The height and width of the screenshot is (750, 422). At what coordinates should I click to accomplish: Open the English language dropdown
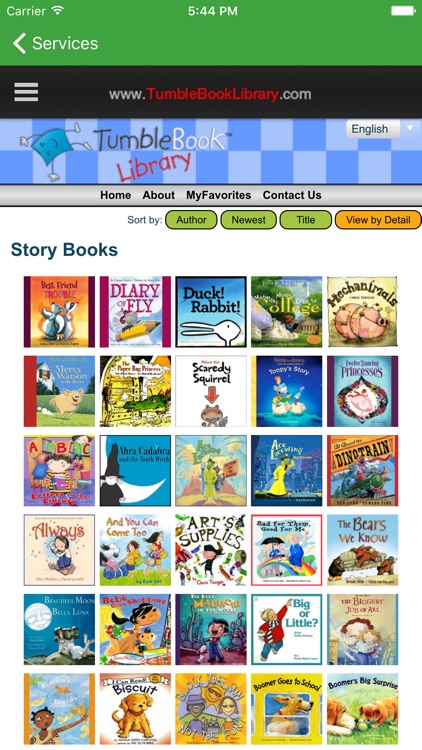coord(381,129)
